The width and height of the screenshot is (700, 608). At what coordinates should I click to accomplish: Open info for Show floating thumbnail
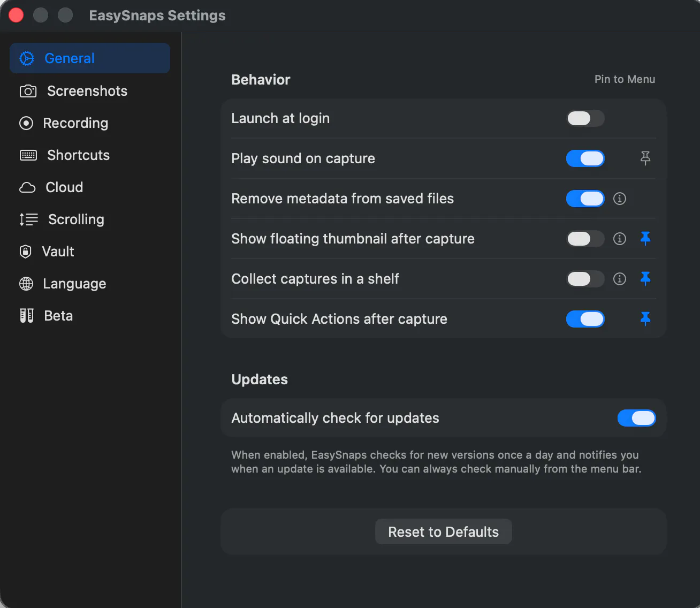[620, 239]
